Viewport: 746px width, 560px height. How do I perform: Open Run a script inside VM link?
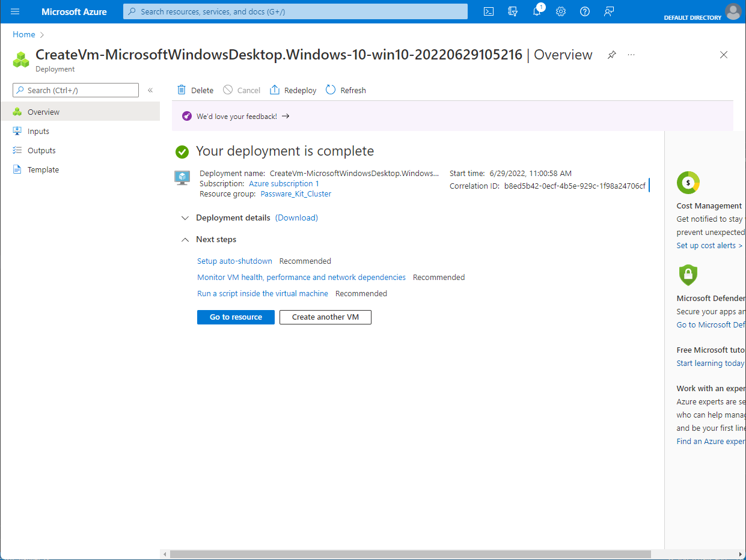pyautogui.click(x=263, y=294)
